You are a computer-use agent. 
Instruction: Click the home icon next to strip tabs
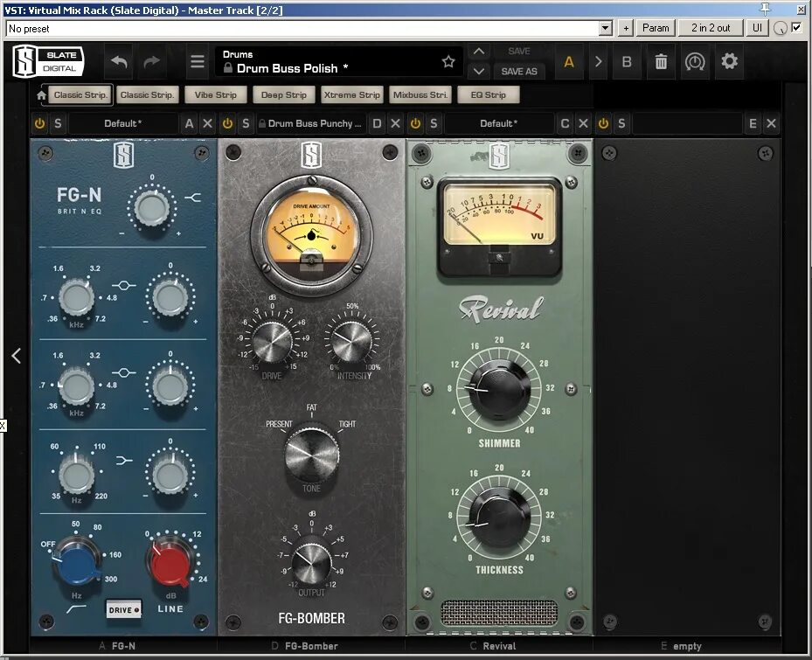click(x=40, y=94)
